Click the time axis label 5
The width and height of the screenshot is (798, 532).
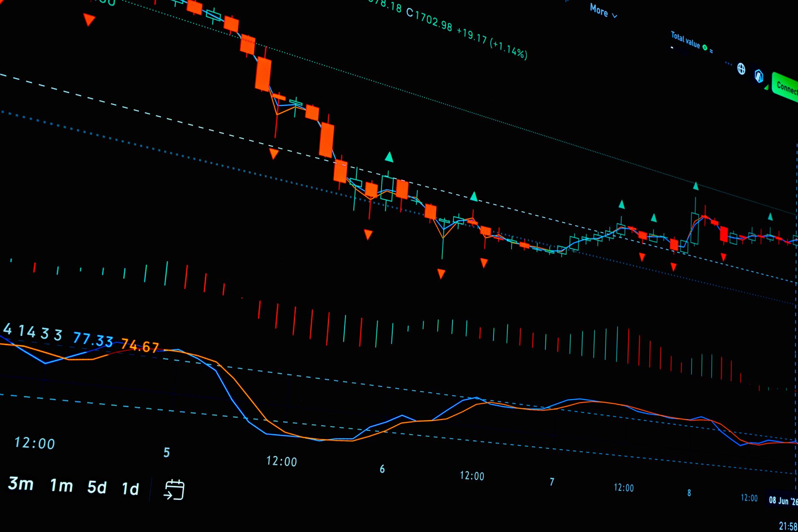(x=167, y=453)
